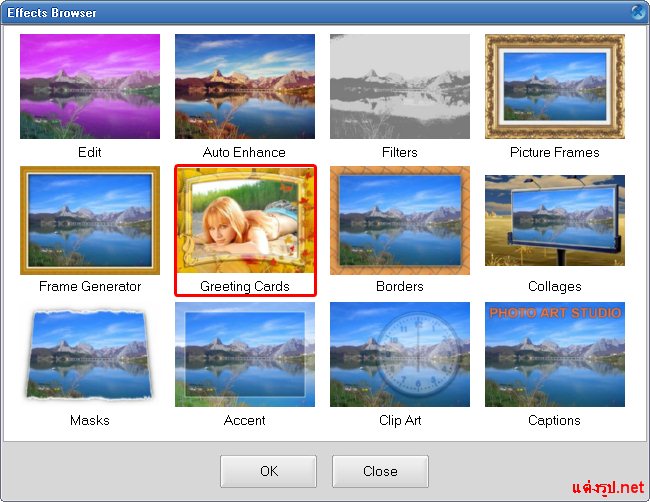This screenshot has width=650, height=502.
Task: Select the purple Edit effect thumbnail
Action: [90, 86]
